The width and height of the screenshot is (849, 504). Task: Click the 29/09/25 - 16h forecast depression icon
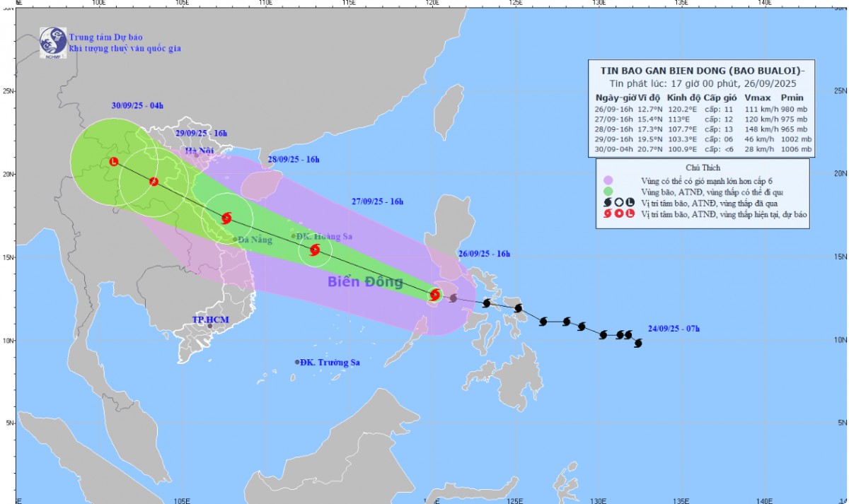click(x=154, y=182)
